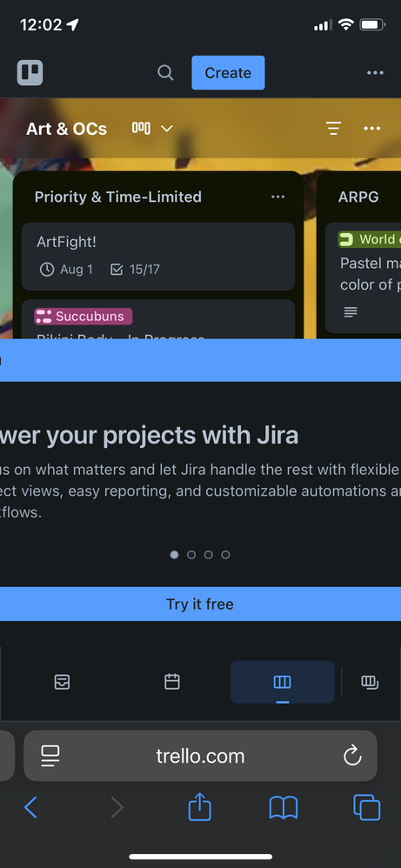Go back with Safari's back arrow
This screenshot has height=868, width=401.
pos(30,808)
